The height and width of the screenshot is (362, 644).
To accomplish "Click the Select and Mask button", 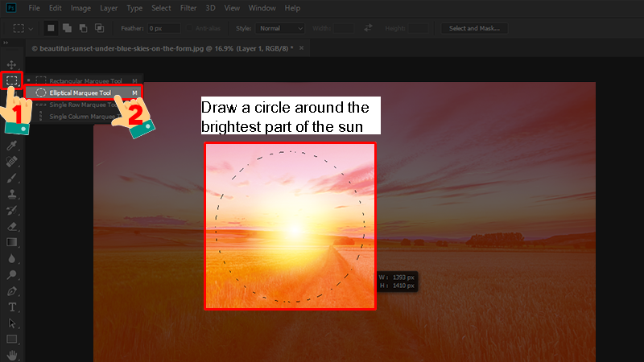I will tap(474, 28).
